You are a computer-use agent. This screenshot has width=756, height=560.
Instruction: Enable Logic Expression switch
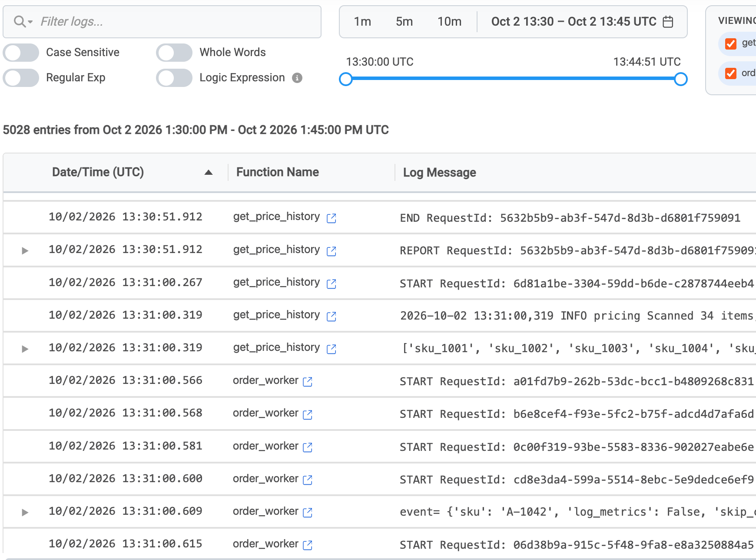(x=174, y=78)
